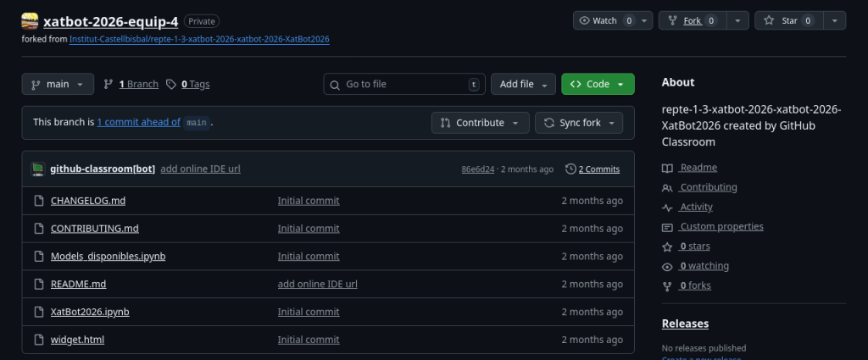Open the Add file dropdown

pos(523,84)
